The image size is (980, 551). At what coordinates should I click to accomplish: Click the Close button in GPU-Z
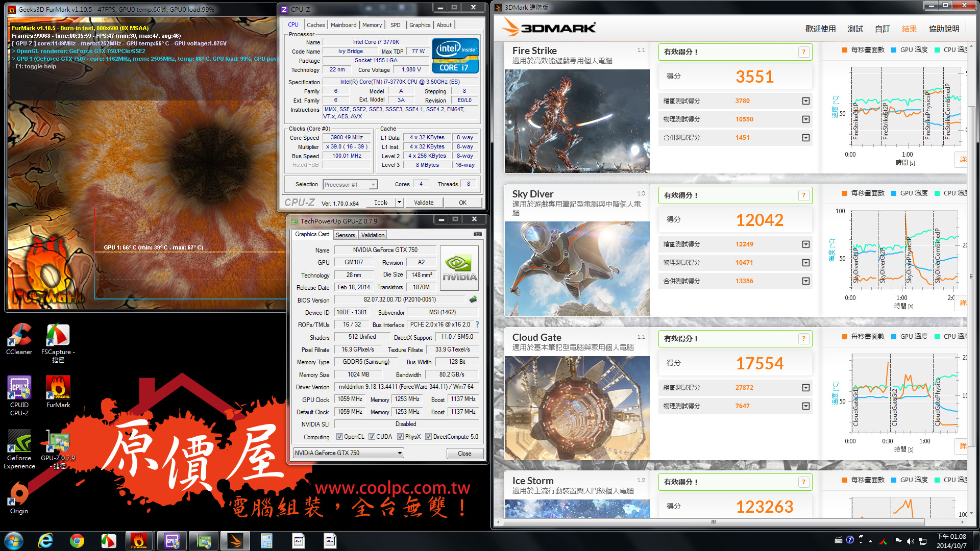point(464,453)
